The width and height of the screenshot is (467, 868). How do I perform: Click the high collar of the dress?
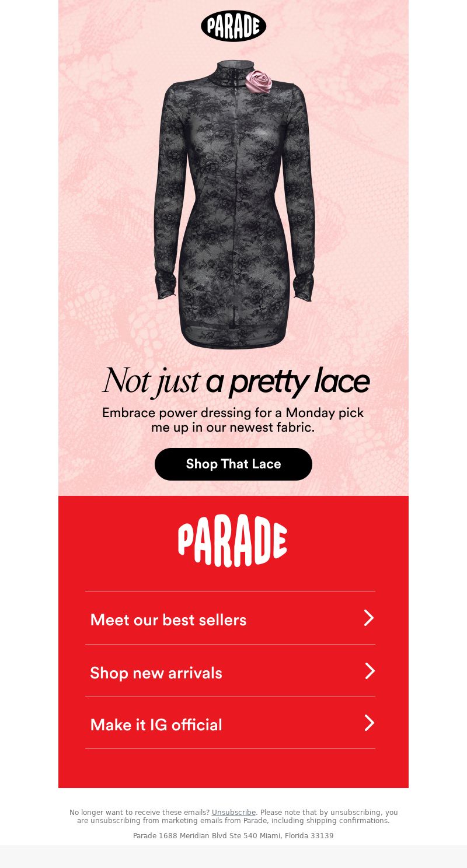pos(232,73)
